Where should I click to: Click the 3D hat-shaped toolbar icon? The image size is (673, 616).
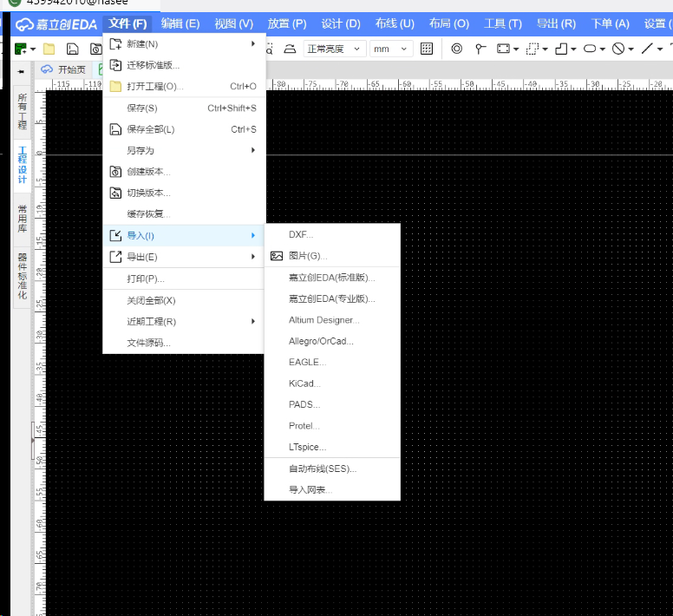[x=291, y=49]
